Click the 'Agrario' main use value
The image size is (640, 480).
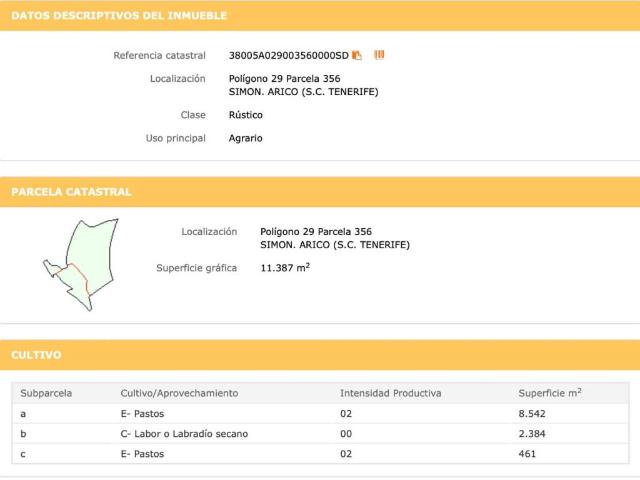click(245, 138)
